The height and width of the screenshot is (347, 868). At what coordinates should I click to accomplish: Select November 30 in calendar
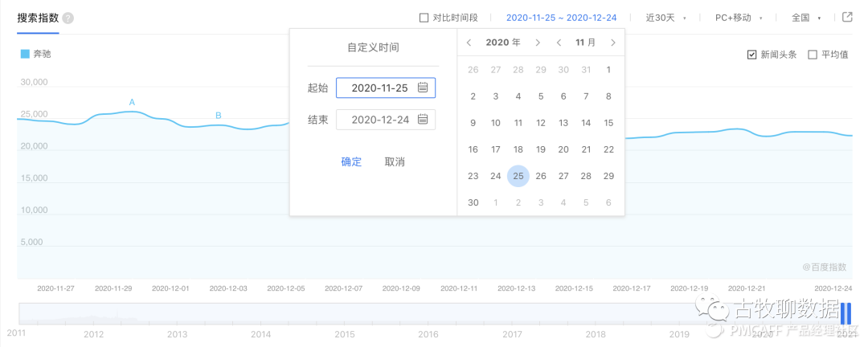[473, 202]
